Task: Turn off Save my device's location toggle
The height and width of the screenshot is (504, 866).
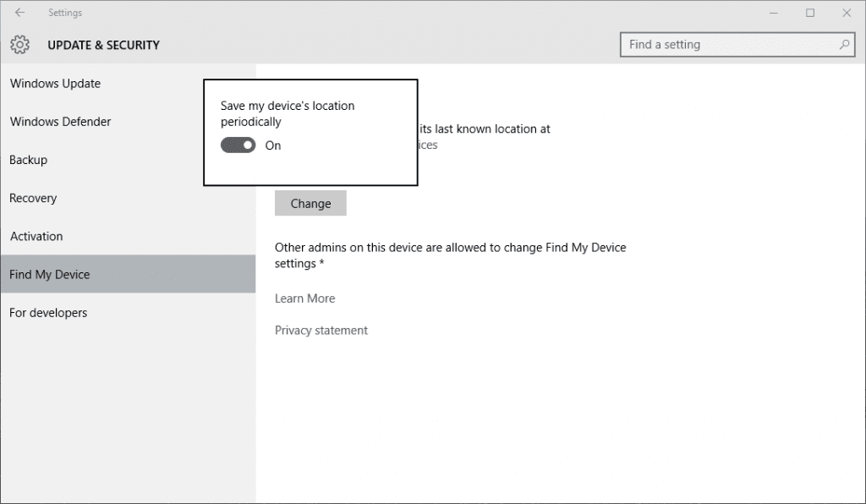Action: [238, 145]
